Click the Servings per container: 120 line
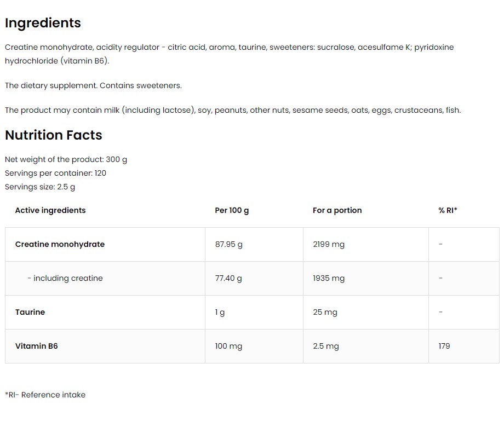This screenshot has width=504, height=427. click(x=55, y=173)
